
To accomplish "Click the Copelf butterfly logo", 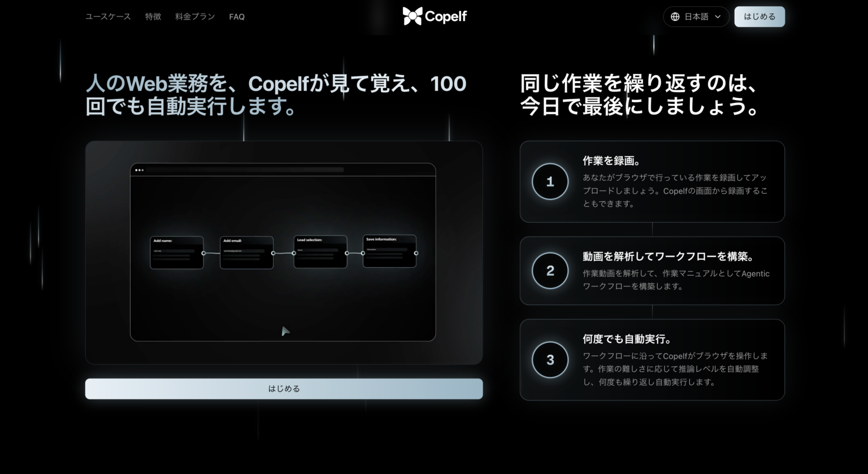I will [x=413, y=16].
